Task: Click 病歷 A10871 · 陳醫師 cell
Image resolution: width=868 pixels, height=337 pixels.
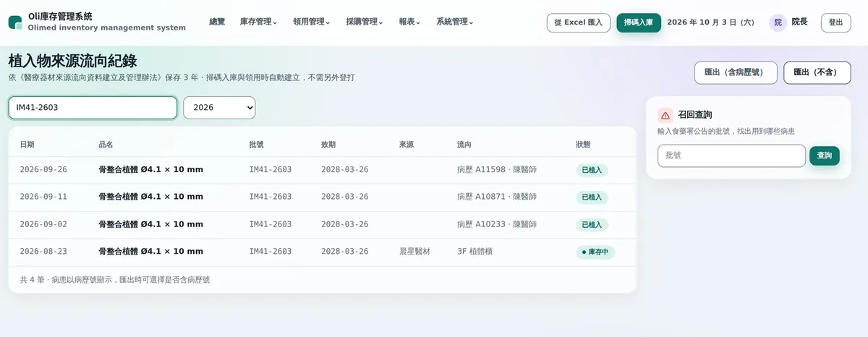Action: [x=497, y=197]
